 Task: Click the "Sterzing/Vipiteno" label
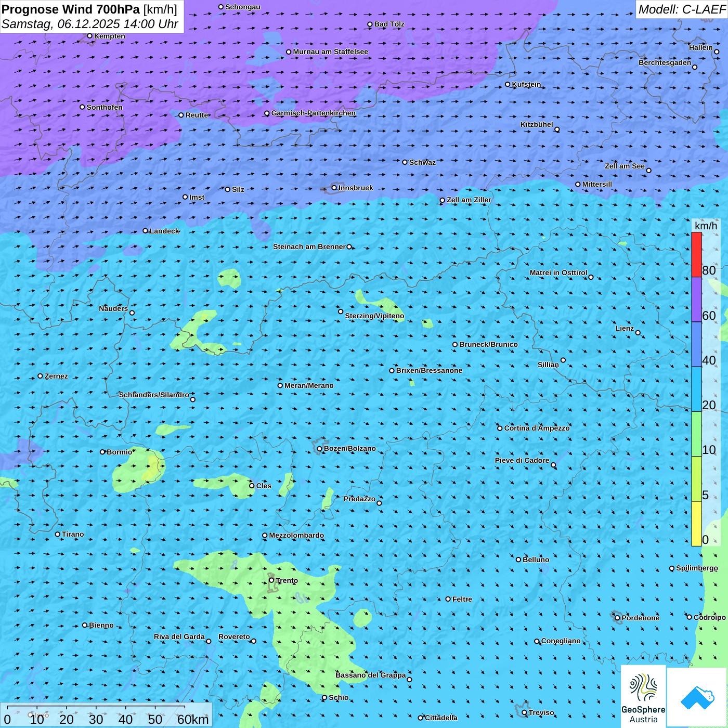[x=374, y=316]
